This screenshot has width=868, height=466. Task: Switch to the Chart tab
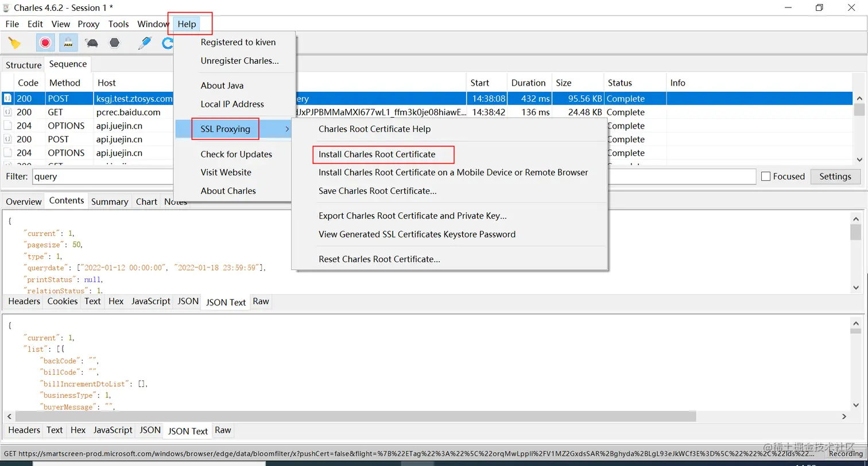coord(146,201)
